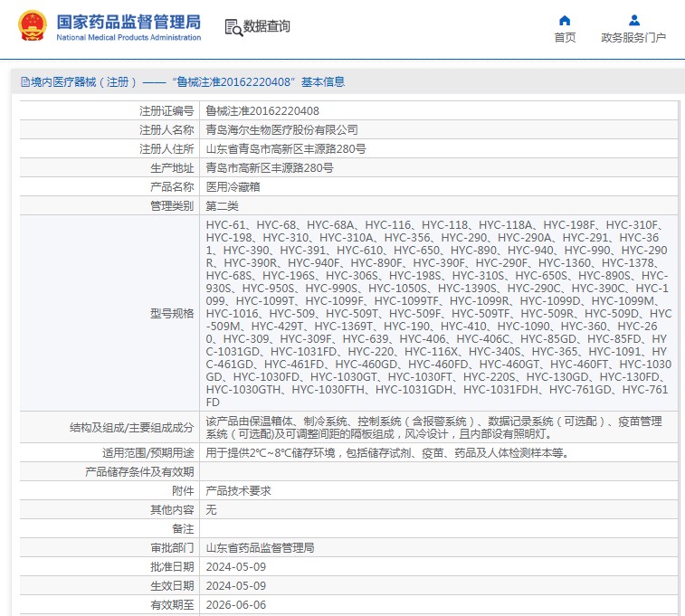The image size is (685, 616).
Task: Go to the 首页 home page
Action: coord(565,38)
